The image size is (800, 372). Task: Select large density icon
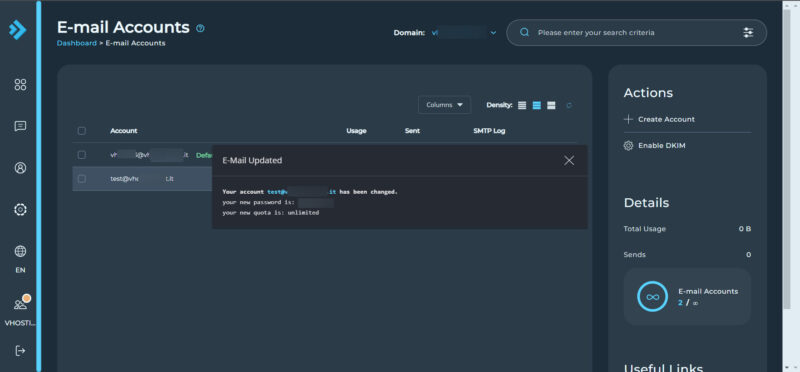(551, 105)
